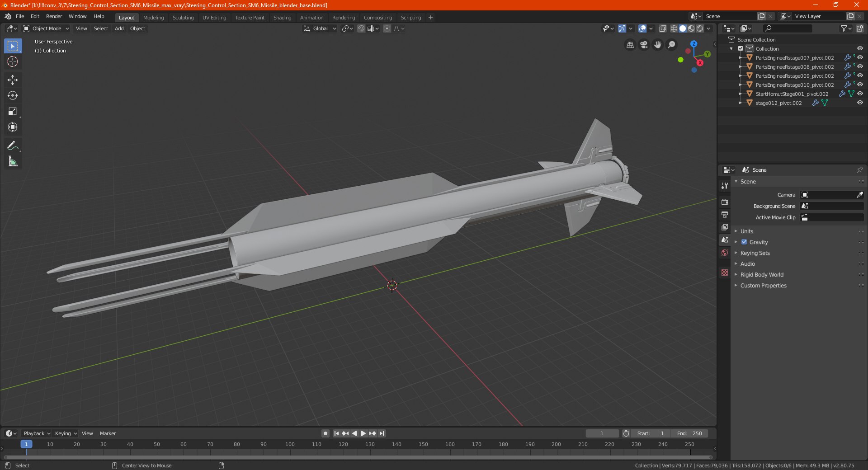Open the Object Mode dropdown
Image resolution: width=868 pixels, height=470 pixels.
point(46,28)
